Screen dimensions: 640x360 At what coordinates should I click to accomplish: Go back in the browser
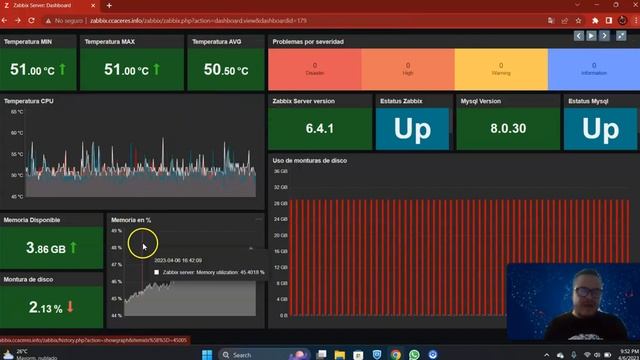tap(5, 20)
